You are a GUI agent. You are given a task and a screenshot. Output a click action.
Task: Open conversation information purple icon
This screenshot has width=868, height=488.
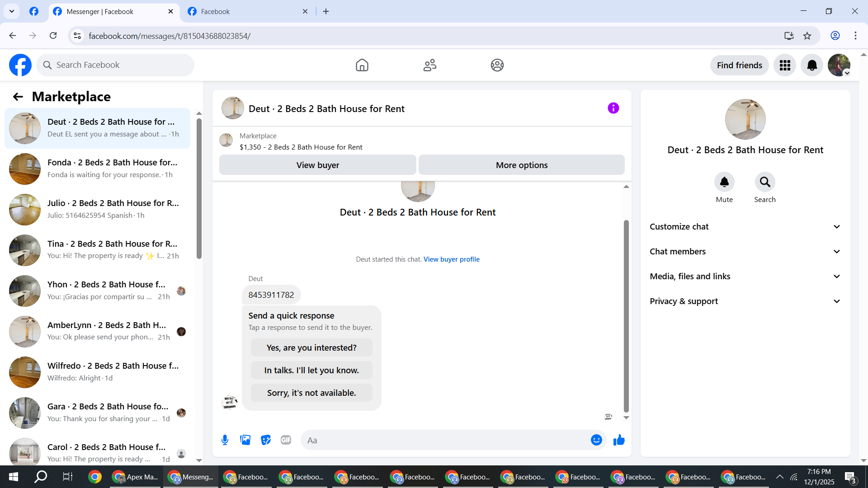click(613, 108)
